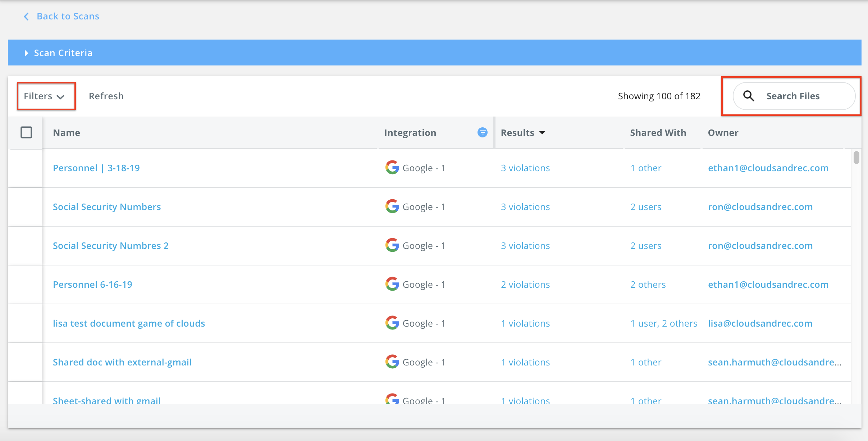Click the Google icon for Personnel 6-16-19
Image resolution: width=868 pixels, height=441 pixels.
pos(392,284)
